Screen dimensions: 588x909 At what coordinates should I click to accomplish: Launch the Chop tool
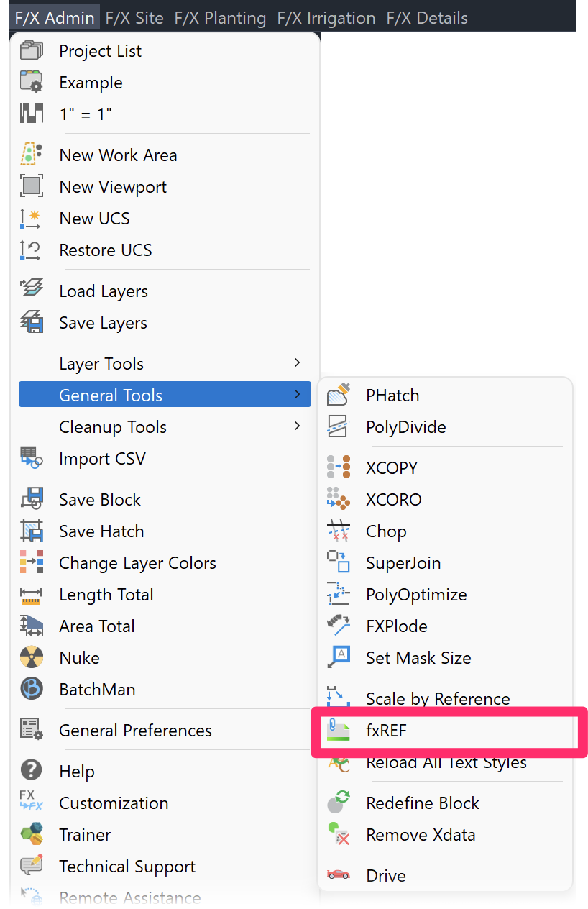(386, 531)
